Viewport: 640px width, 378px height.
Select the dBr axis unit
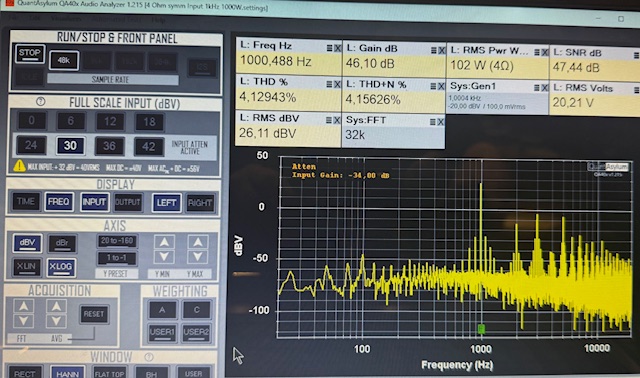point(62,243)
